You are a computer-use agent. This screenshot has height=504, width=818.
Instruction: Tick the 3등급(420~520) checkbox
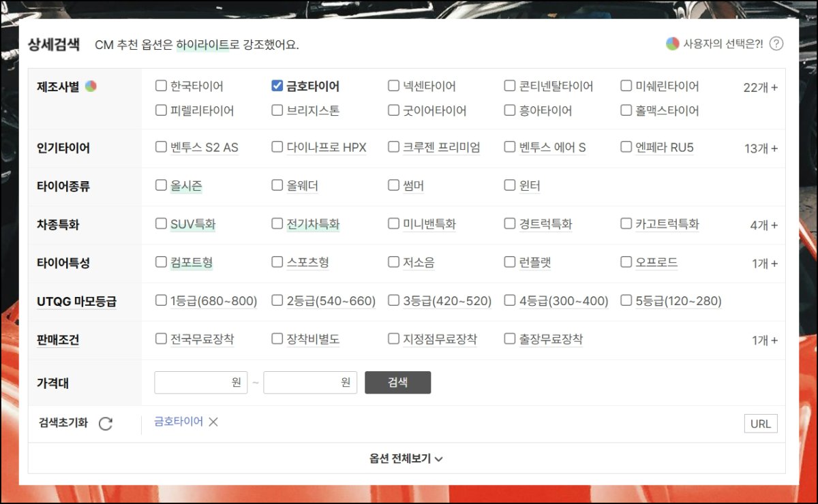click(x=393, y=300)
